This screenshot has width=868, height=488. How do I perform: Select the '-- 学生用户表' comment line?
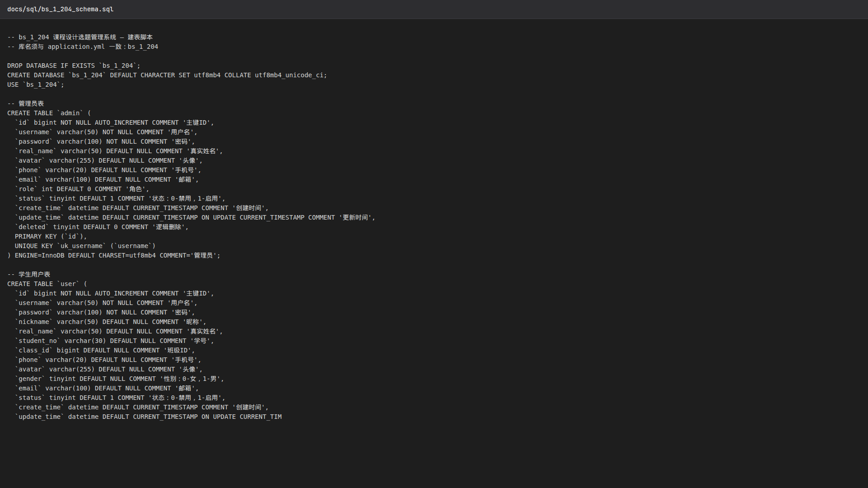[28, 274]
